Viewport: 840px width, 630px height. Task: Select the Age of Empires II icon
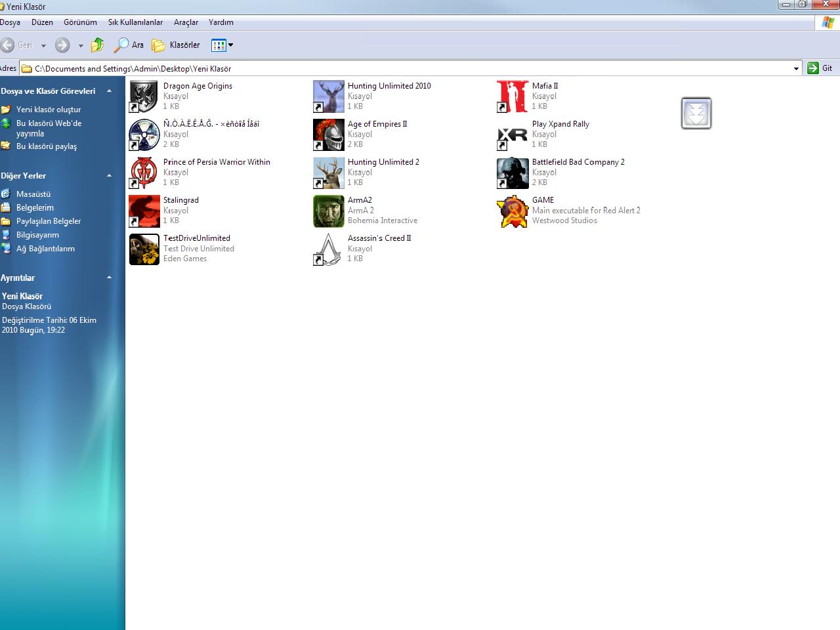tap(329, 135)
